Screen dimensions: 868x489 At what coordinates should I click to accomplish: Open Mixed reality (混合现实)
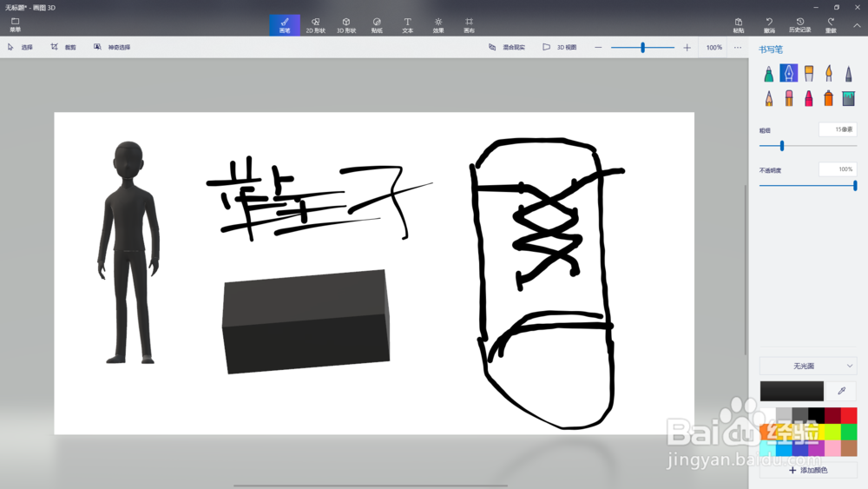(507, 47)
